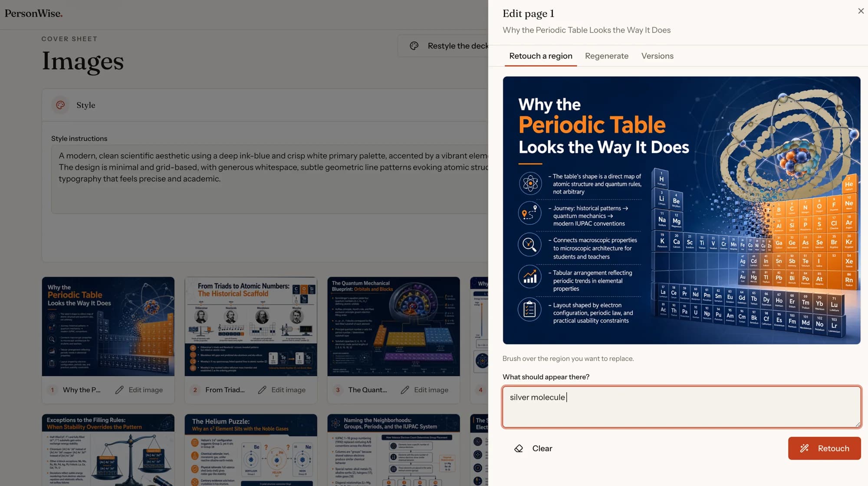Click pencil icon on 'From Triad...' card
The height and width of the screenshot is (486, 868).
[x=262, y=390]
